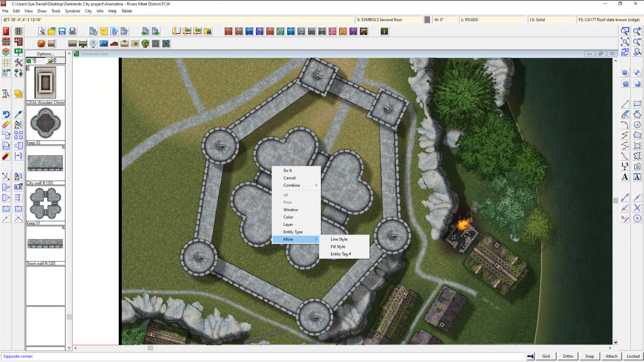Redraw the view with the refresh icon
Image resolution: width=644 pixels, height=362 pixels.
tap(625, 52)
